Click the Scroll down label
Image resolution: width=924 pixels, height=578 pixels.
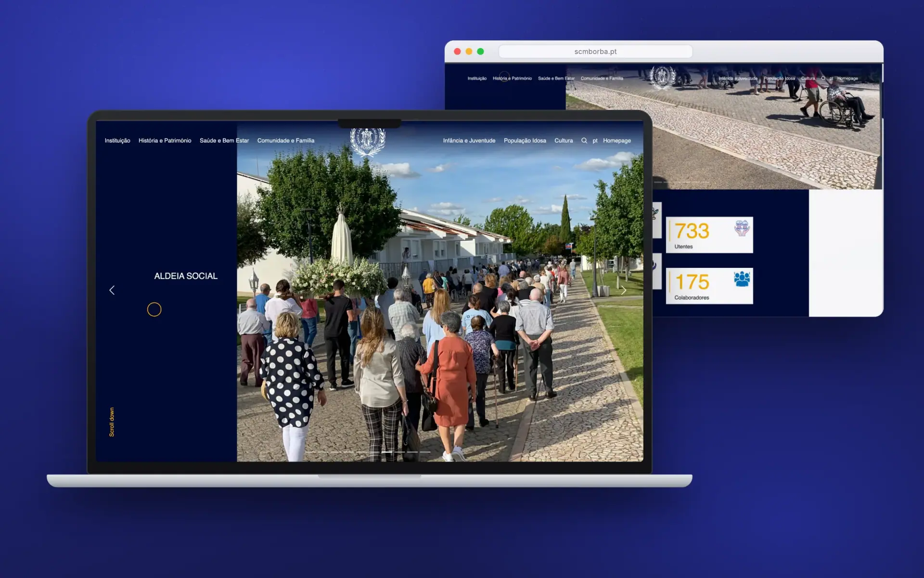pos(112,422)
